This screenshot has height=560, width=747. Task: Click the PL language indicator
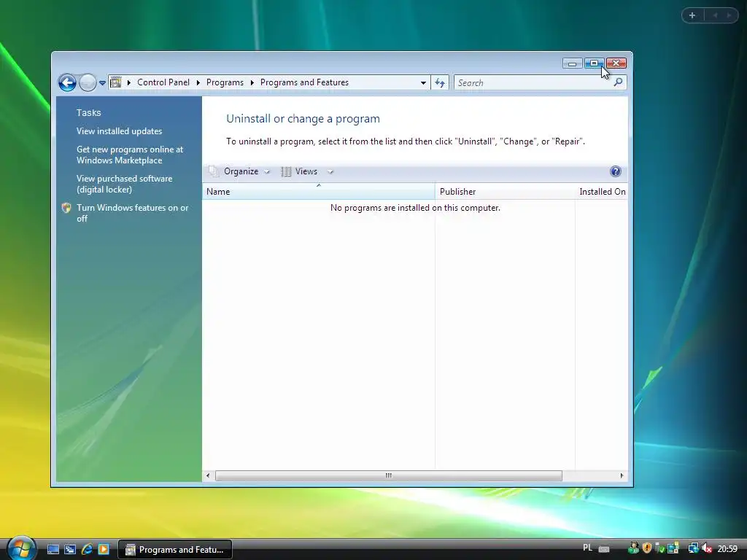point(587,548)
